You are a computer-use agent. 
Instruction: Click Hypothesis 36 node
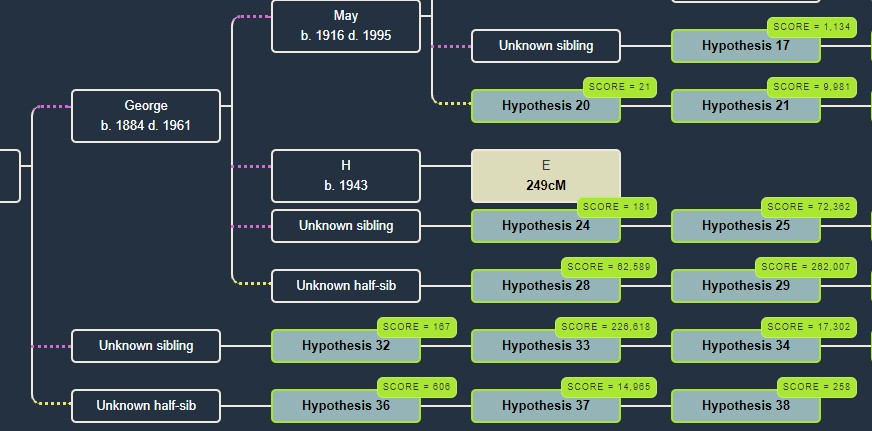(346, 406)
